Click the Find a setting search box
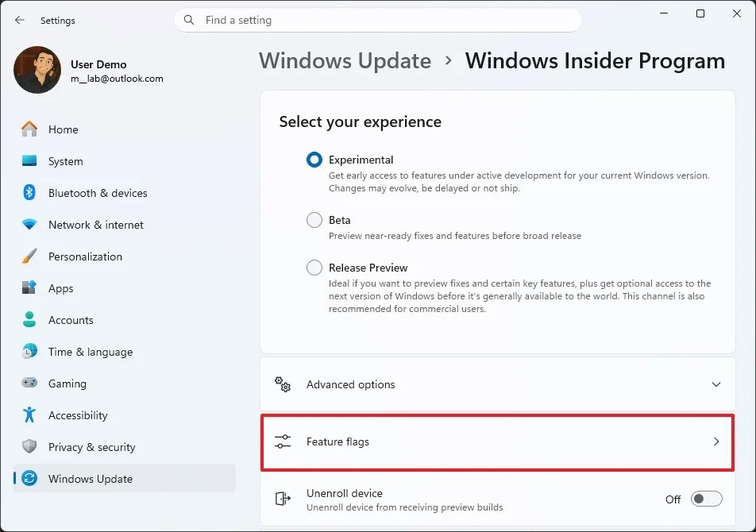The height and width of the screenshot is (532, 756). pyautogui.click(x=377, y=20)
